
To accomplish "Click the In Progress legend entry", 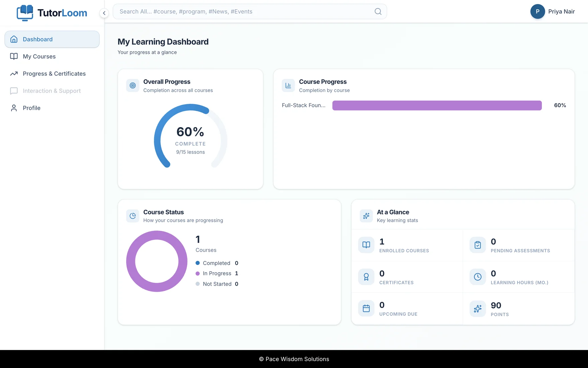I will (x=217, y=273).
